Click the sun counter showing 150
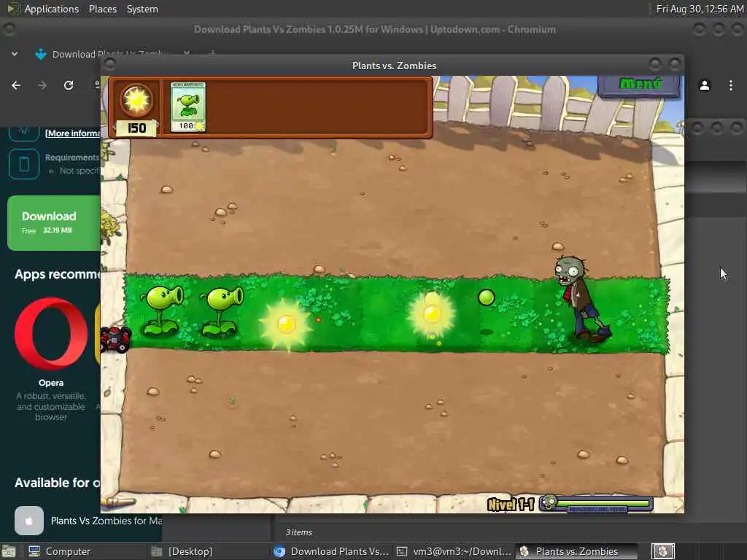The height and width of the screenshot is (560, 747). click(x=136, y=128)
